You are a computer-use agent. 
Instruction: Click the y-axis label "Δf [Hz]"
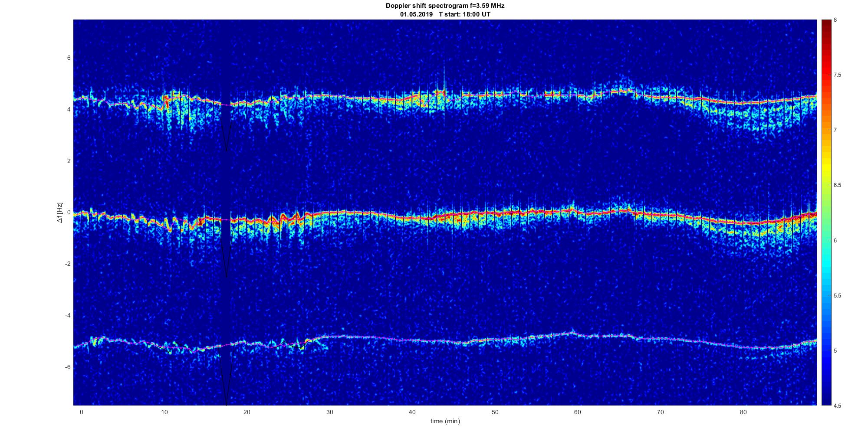pos(60,213)
